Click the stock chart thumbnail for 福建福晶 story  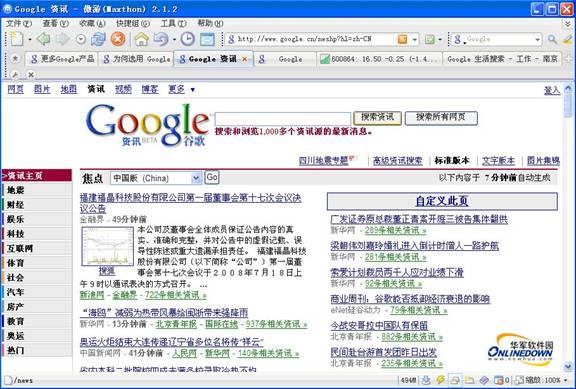(108, 246)
